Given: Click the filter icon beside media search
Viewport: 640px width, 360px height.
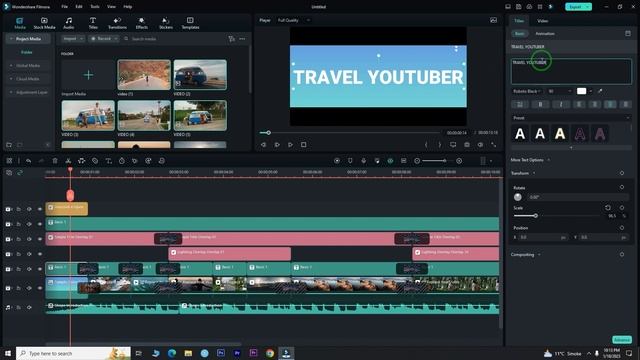Looking at the screenshot, I should coord(231,39).
